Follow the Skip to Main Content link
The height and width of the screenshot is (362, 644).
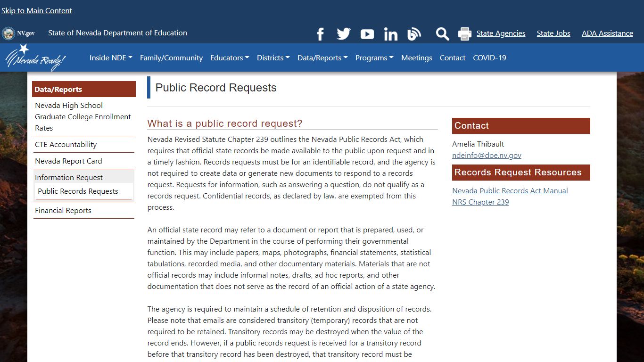coord(37,10)
